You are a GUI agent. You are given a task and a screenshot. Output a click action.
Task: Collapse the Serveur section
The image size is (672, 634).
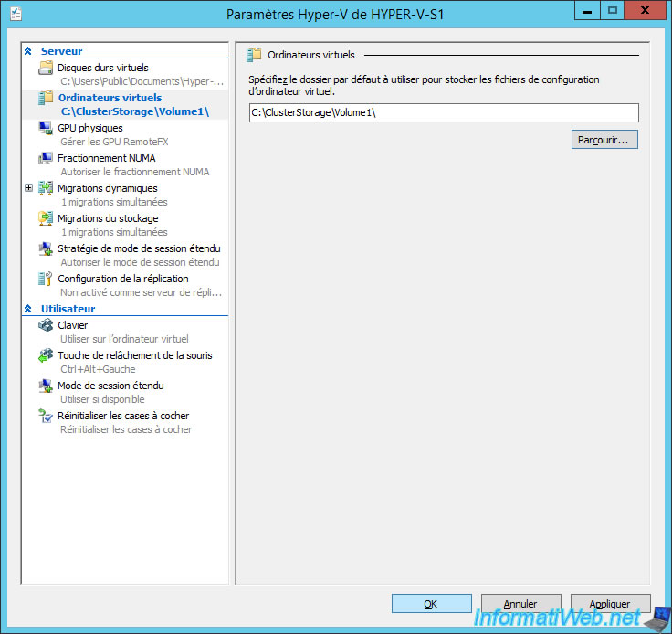pyautogui.click(x=28, y=52)
